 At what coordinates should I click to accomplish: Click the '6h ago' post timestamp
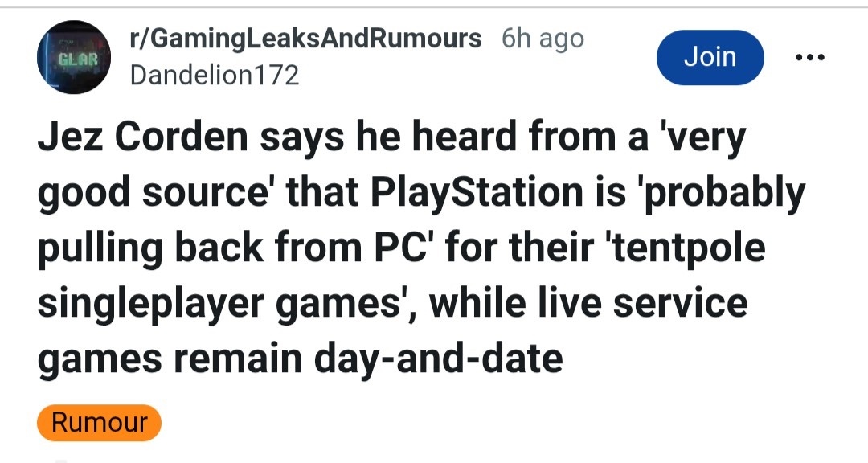pos(542,39)
